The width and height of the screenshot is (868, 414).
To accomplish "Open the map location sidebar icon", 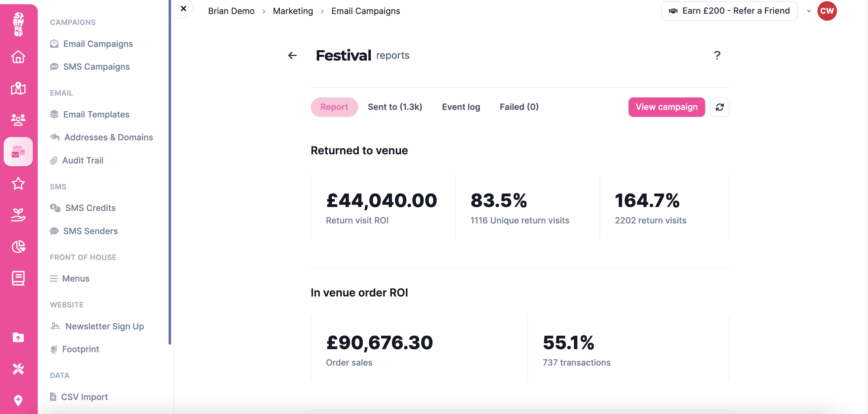I will (x=18, y=88).
